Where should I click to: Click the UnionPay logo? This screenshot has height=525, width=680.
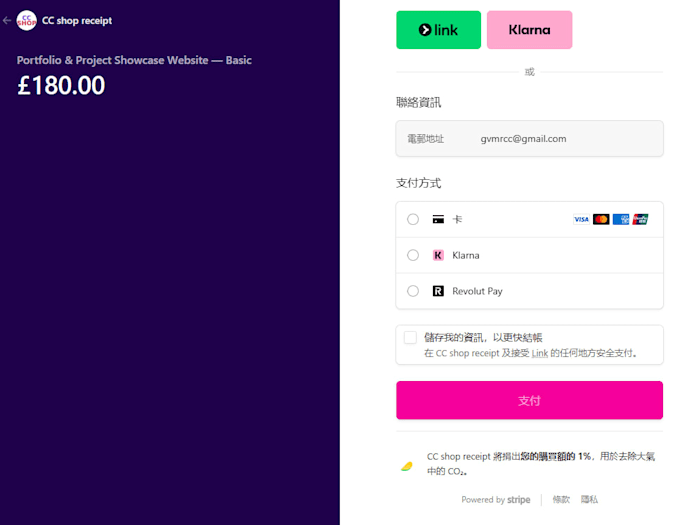coord(641,219)
